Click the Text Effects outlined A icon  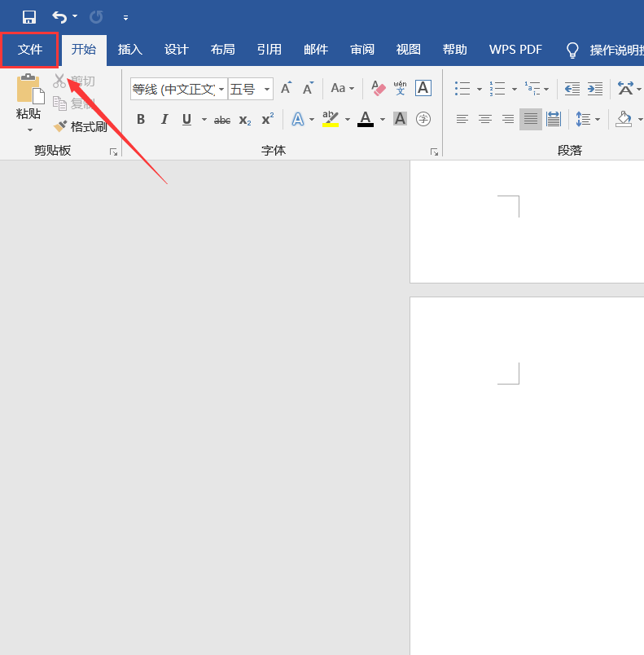pyautogui.click(x=298, y=120)
